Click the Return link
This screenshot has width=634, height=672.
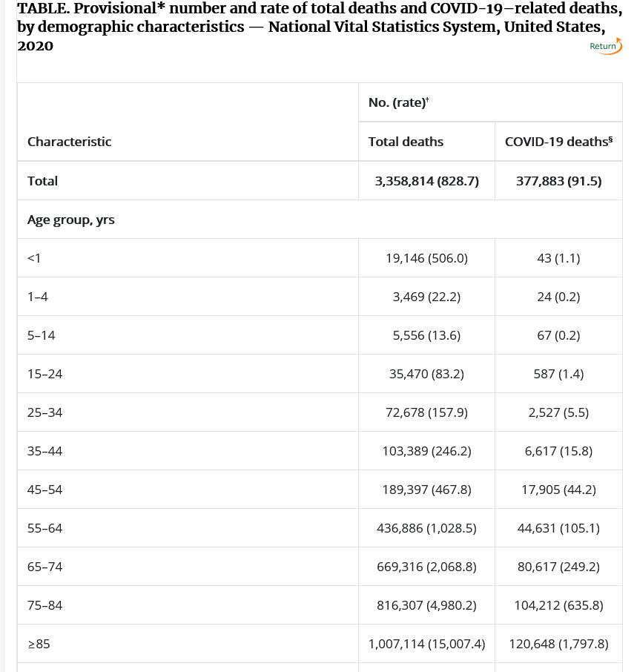click(602, 46)
